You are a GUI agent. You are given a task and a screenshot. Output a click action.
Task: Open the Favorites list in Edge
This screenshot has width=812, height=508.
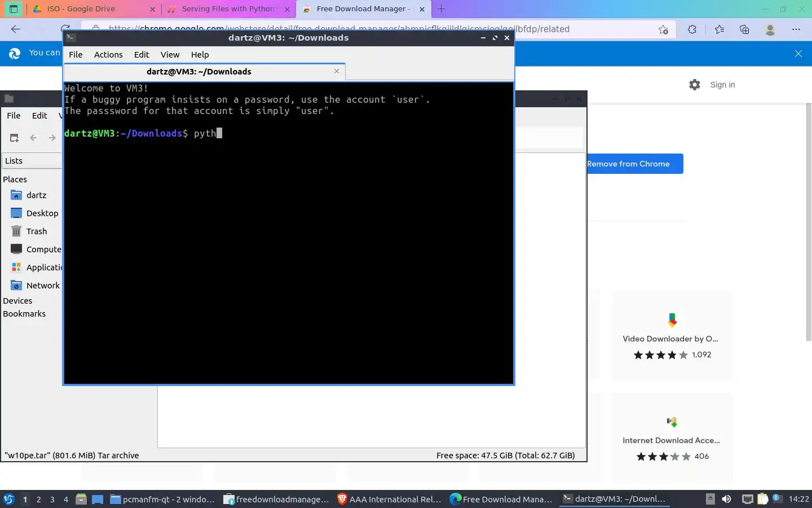click(x=720, y=29)
